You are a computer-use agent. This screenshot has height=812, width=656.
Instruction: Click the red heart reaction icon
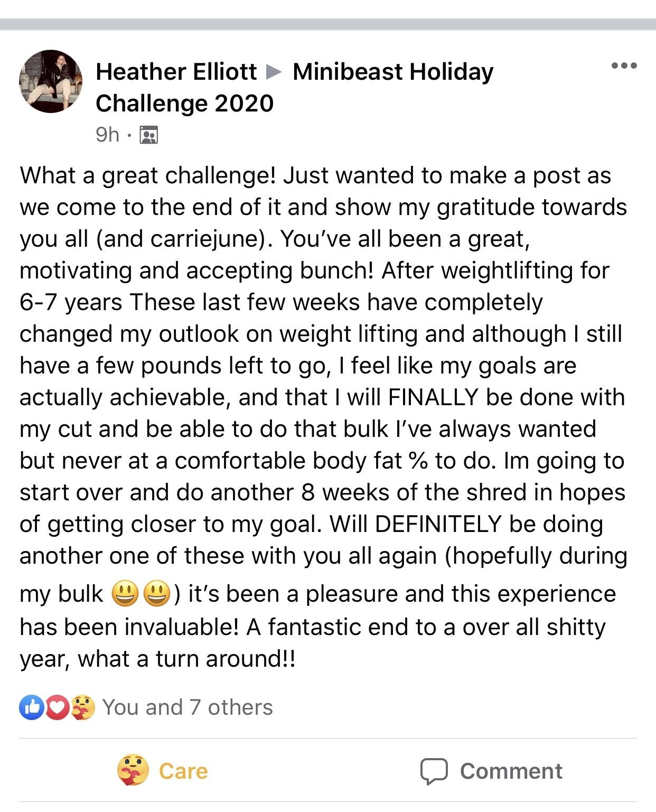pyautogui.click(x=58, y=707)
